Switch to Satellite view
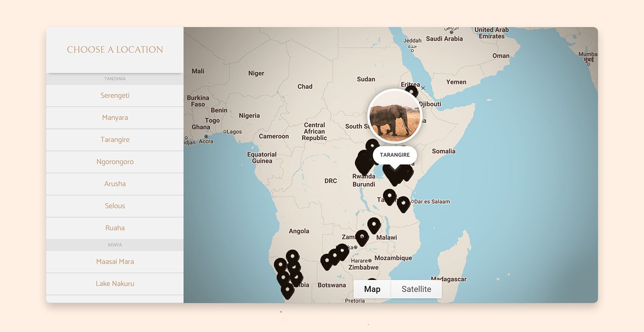Image resolution: width=644 pixels, height=332 pixels. [x=416, y=289]
